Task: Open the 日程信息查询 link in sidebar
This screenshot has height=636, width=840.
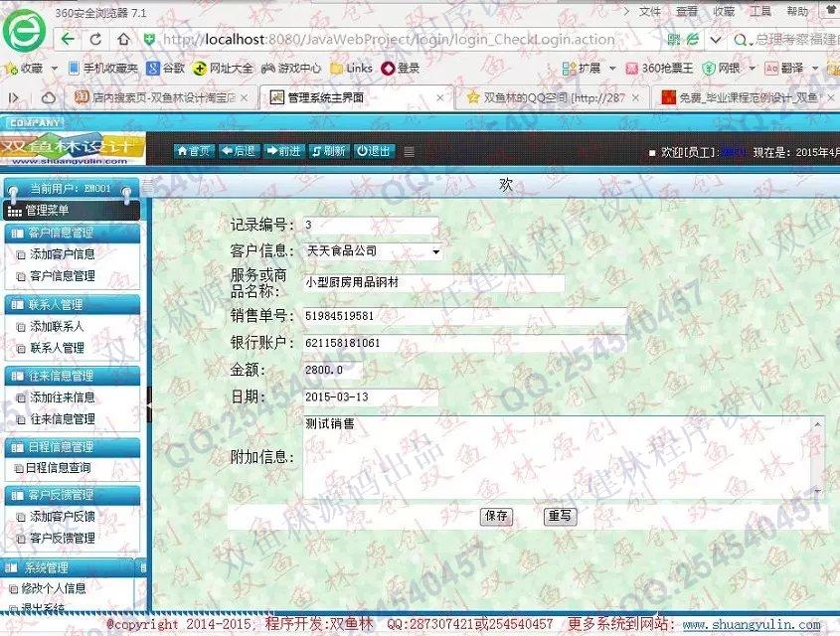Action: (x=58, y=468)
